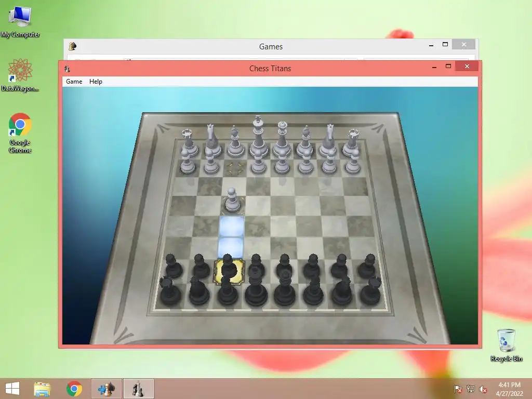
Task: Select the white bishop right of the king
Action: [305, 141]
